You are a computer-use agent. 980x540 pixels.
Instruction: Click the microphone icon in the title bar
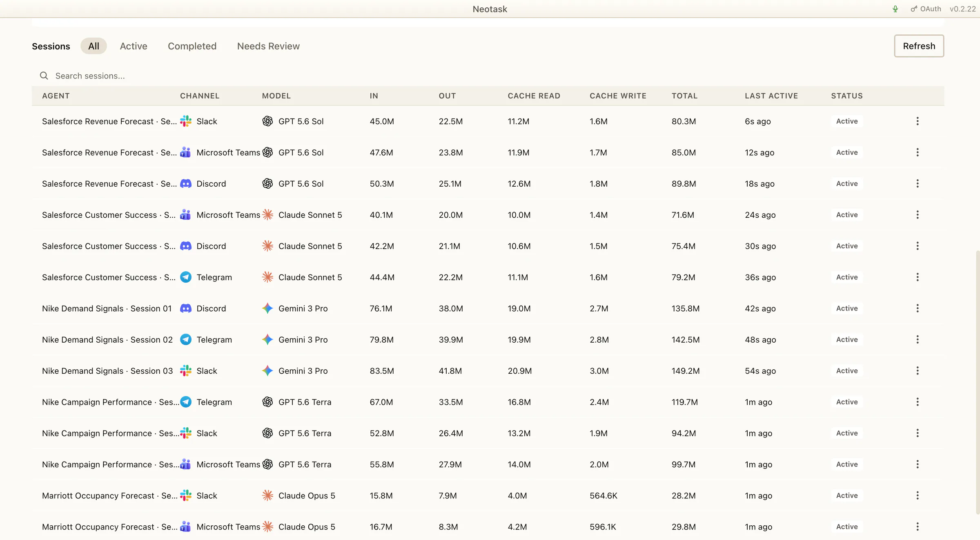point(895,9)
